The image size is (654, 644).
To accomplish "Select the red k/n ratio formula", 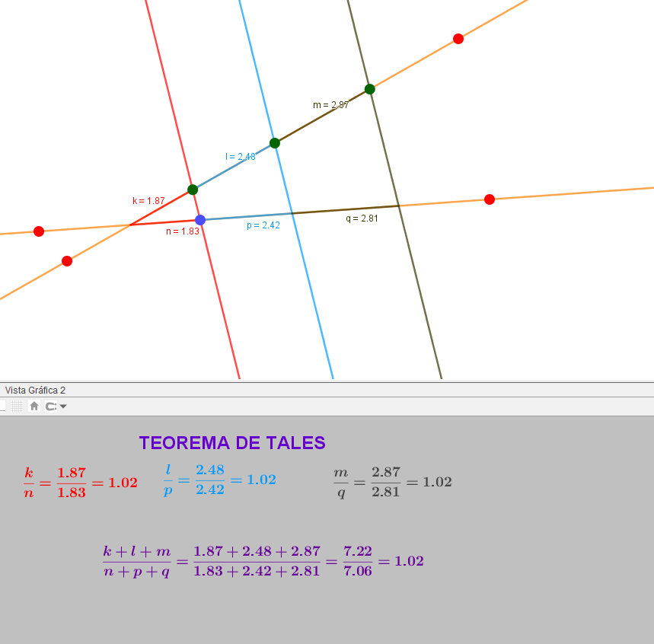I will (x=80, y=483).
